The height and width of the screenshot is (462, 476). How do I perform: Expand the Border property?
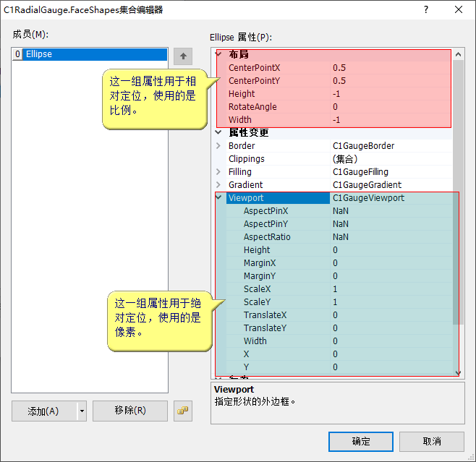click(219, 145)
